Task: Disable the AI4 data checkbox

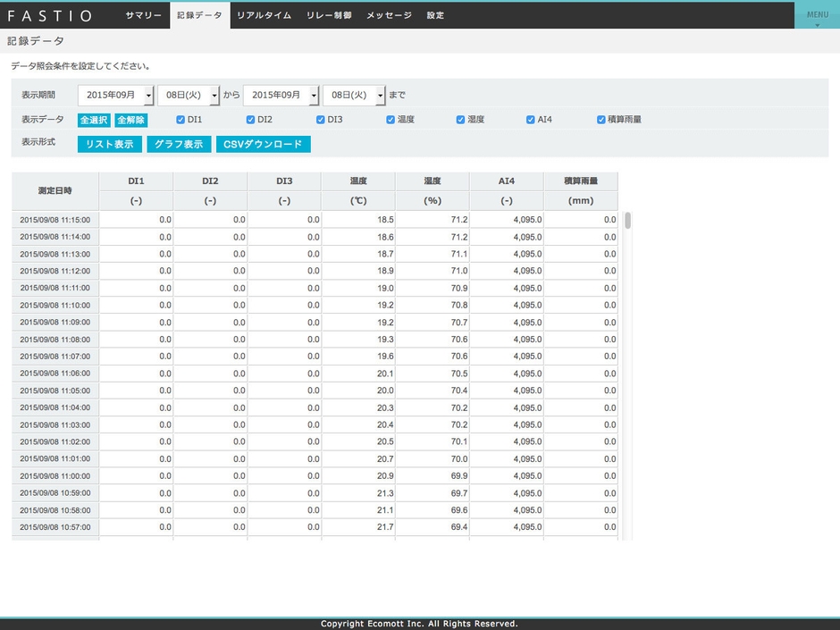Action: pos(531,120)
